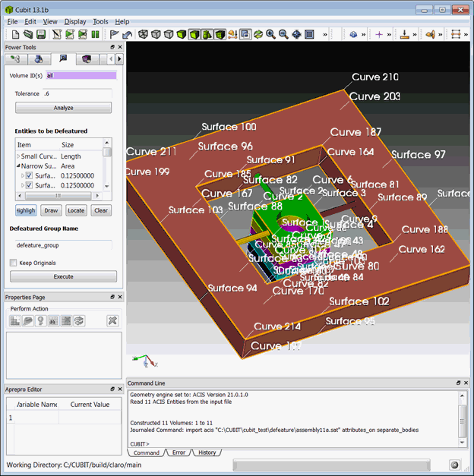Open the Display menu
The image size is (474, 476).
(x=75, y=21)
